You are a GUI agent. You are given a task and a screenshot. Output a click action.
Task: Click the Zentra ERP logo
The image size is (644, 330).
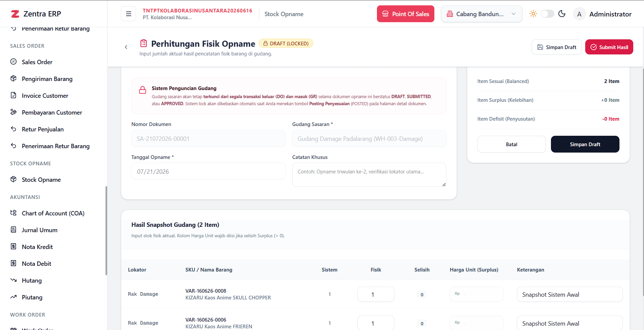click(x=36, y=14)
